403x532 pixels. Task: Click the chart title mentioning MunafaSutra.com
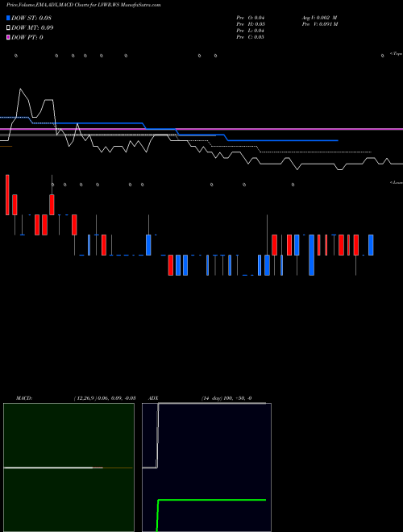pos(84,5)
